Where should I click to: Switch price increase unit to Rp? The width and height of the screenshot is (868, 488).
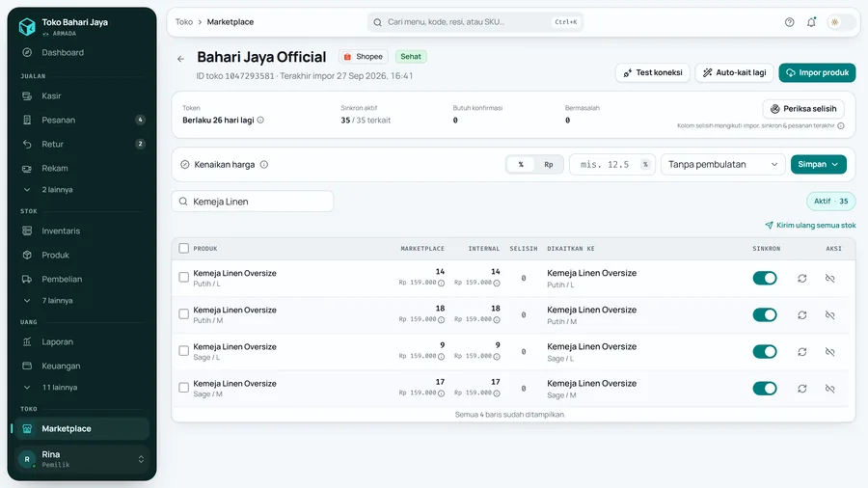tap(549, 164)
